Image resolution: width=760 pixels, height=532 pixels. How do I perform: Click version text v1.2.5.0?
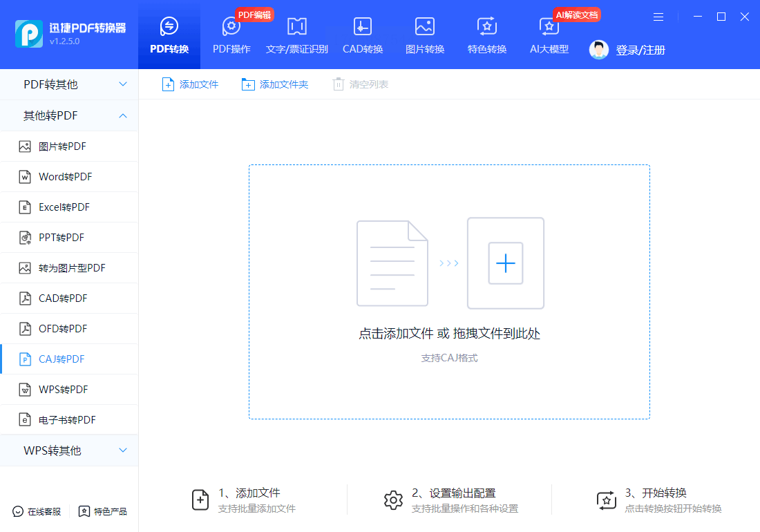[x=64, y=41]
